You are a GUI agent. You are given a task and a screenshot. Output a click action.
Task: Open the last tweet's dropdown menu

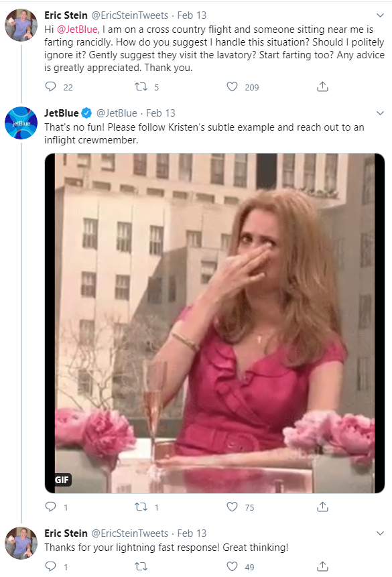click(381, 533)
